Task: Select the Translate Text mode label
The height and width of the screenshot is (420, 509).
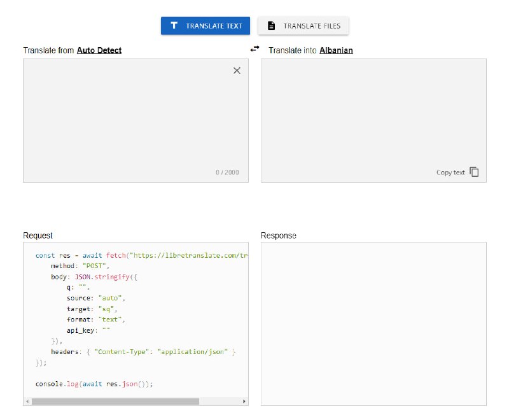Action: click(214, 26)
